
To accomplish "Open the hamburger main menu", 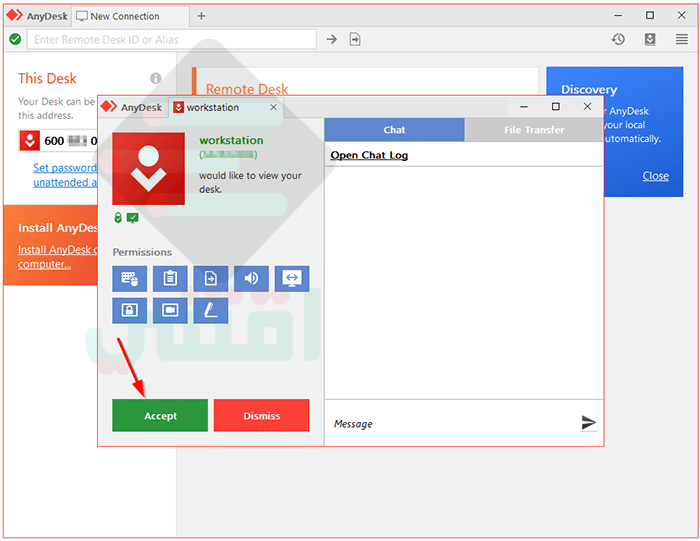I will (x=682, y=39).
